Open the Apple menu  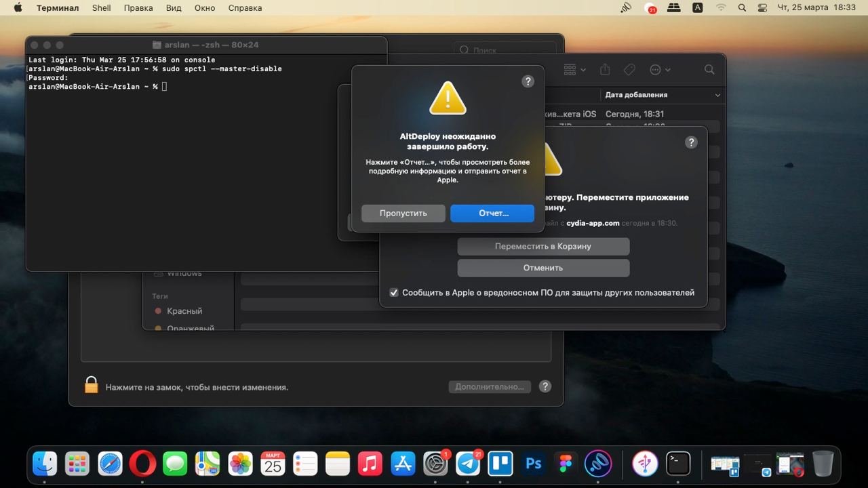(x=18, y=8)
